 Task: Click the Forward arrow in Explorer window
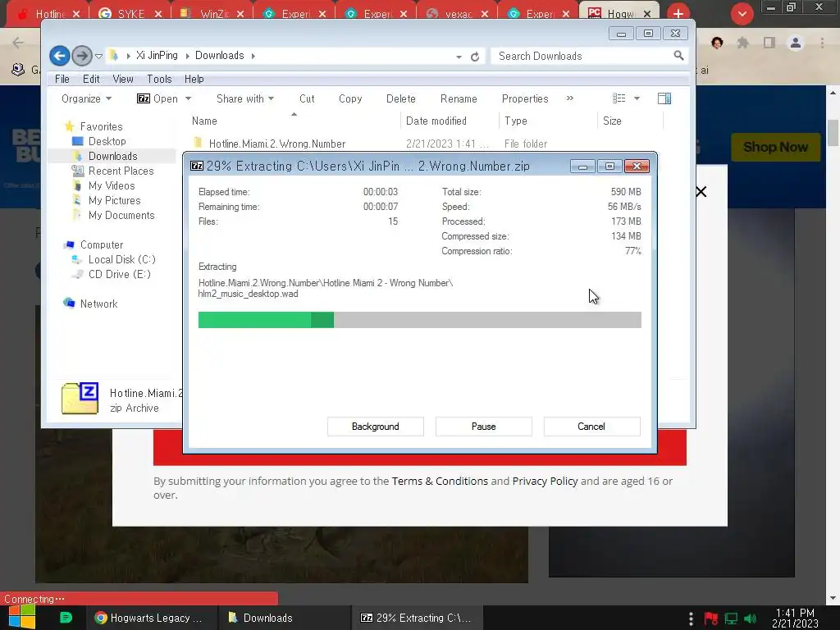pos(81,56)
